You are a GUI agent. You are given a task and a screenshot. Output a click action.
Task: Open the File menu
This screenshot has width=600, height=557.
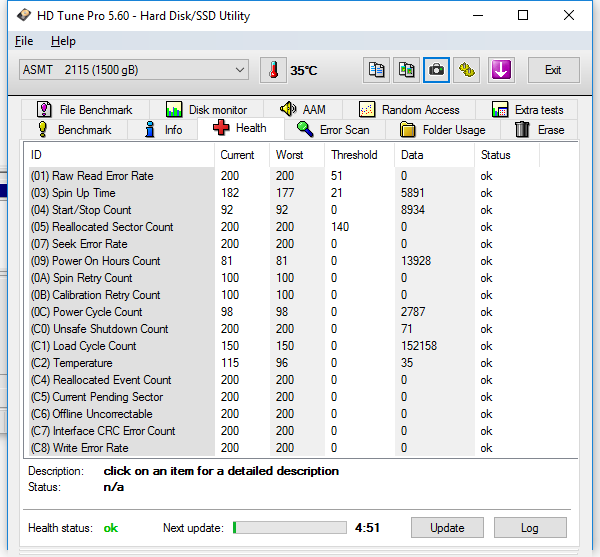[x=24, y=41]
